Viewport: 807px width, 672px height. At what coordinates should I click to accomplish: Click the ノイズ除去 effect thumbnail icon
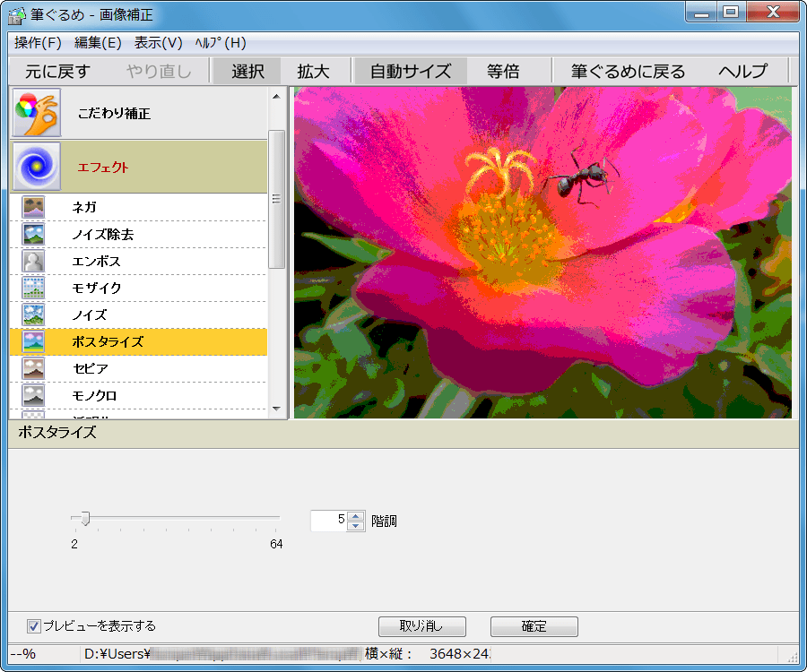point(33,234)
